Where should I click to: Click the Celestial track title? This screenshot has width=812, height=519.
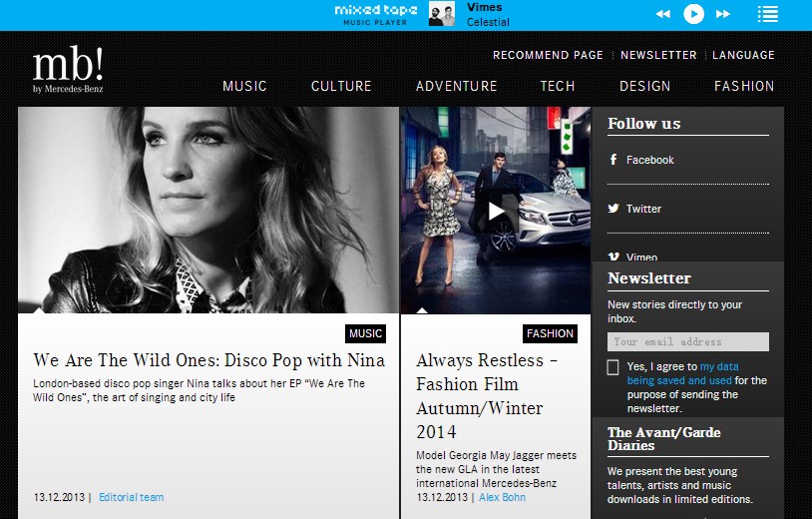[488, 22]
